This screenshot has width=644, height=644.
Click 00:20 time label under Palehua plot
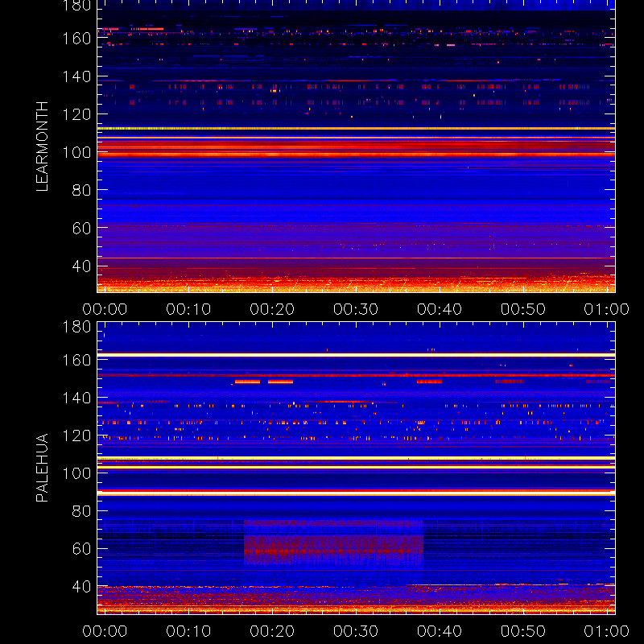[272, 631]
